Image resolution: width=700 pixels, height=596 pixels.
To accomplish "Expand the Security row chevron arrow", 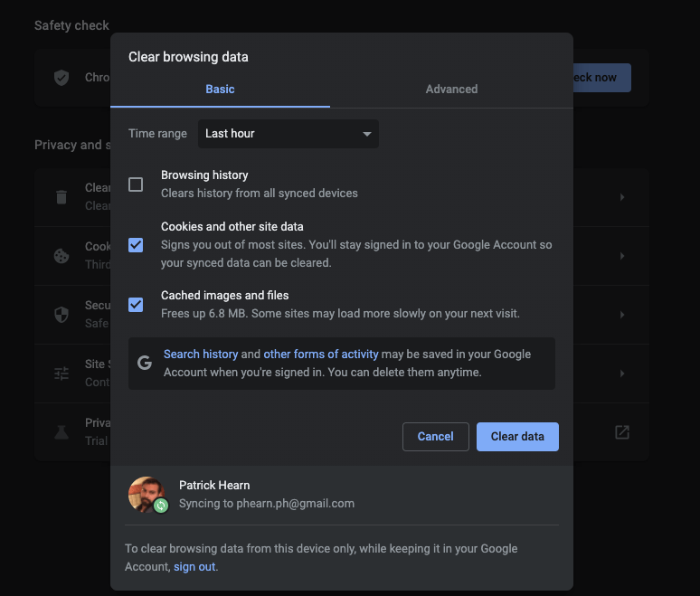I will click(x=622, y=315).
